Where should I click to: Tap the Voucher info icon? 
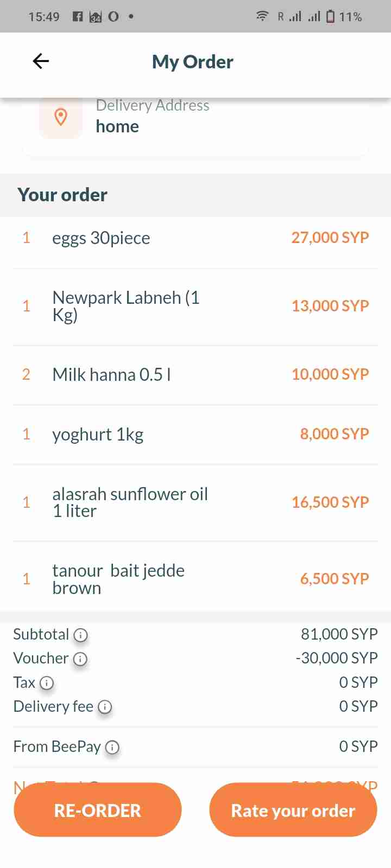[80, 659]
